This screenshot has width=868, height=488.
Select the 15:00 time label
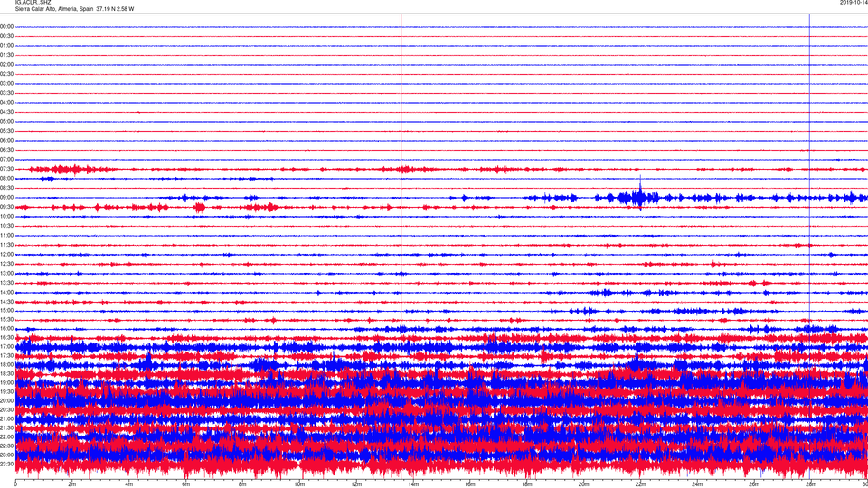pyautogui.click(x=6, y=311)
